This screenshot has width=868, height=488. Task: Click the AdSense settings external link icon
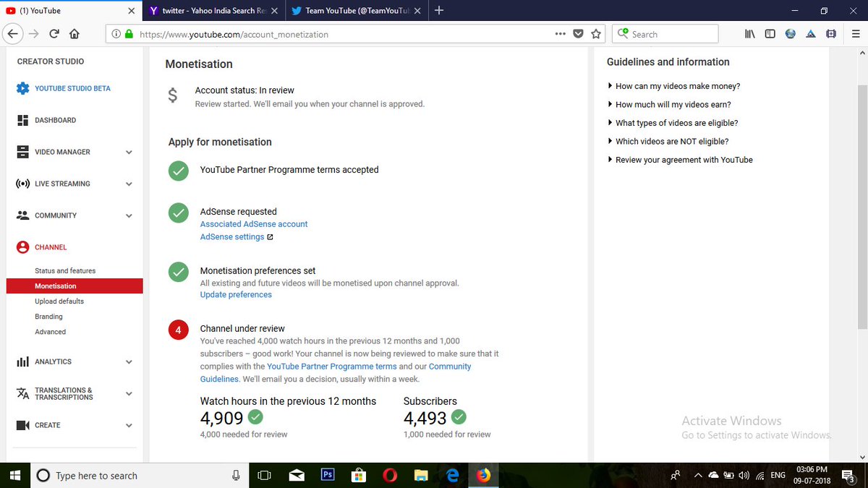pos(270,237)
